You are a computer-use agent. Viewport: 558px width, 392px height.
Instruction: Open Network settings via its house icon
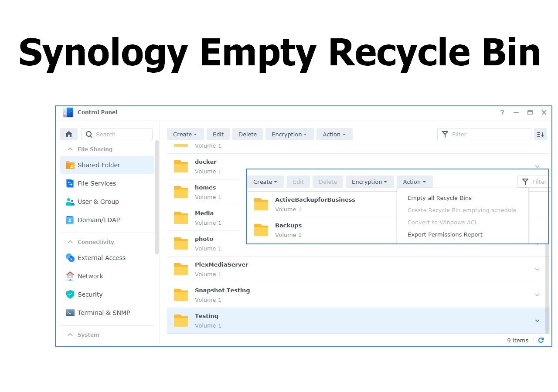pos(70,276)
